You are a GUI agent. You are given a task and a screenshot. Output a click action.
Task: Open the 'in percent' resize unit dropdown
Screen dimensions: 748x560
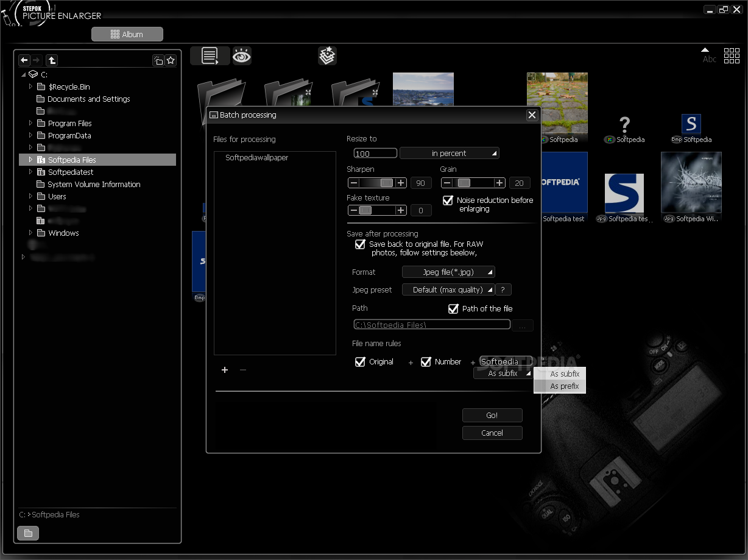click(x=450, y=153)
